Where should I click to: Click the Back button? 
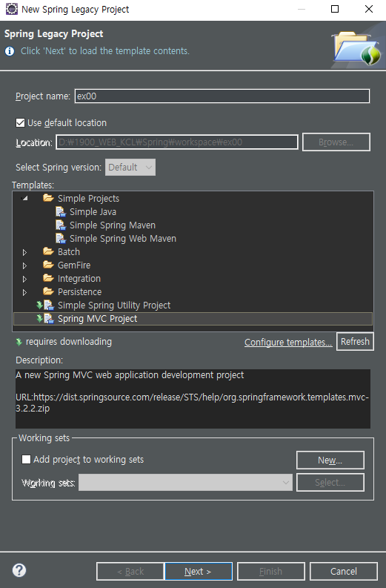pyautogui.click(x=130, y=571)
